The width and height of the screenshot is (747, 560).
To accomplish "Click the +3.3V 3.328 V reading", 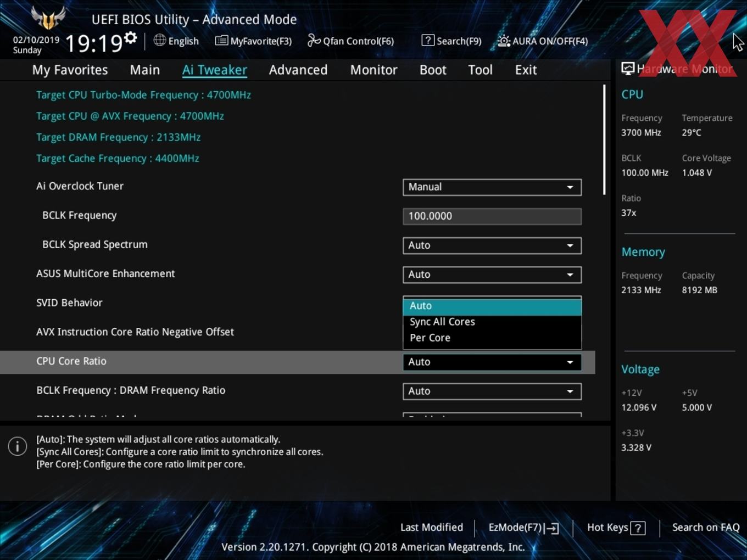I will point(636,447).
